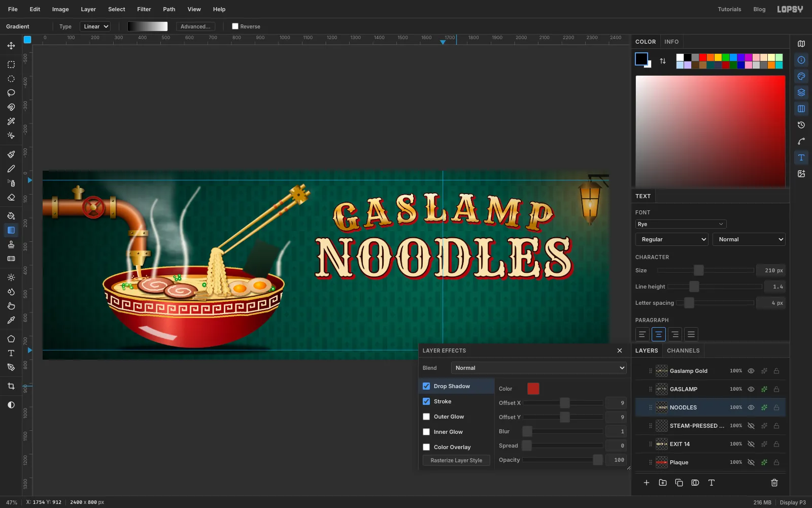
Task: Switch to the Channels tab
Action: (683, 351)
